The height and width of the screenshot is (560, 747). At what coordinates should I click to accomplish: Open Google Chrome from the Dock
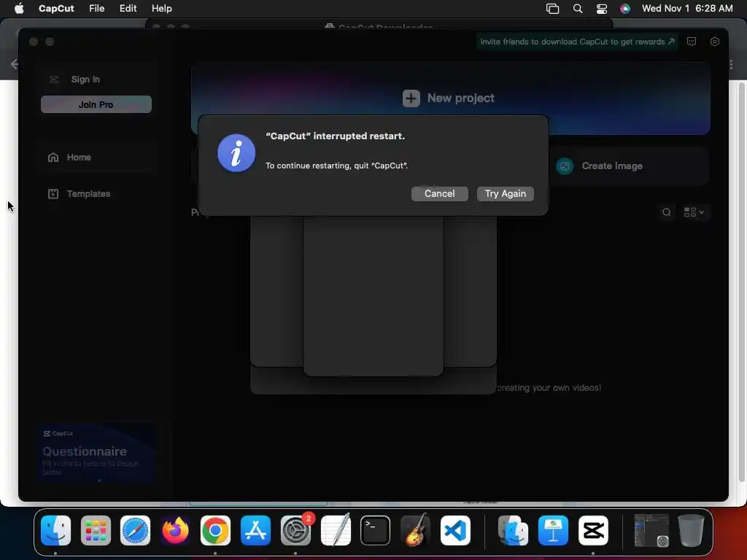[x=215, y=530]
